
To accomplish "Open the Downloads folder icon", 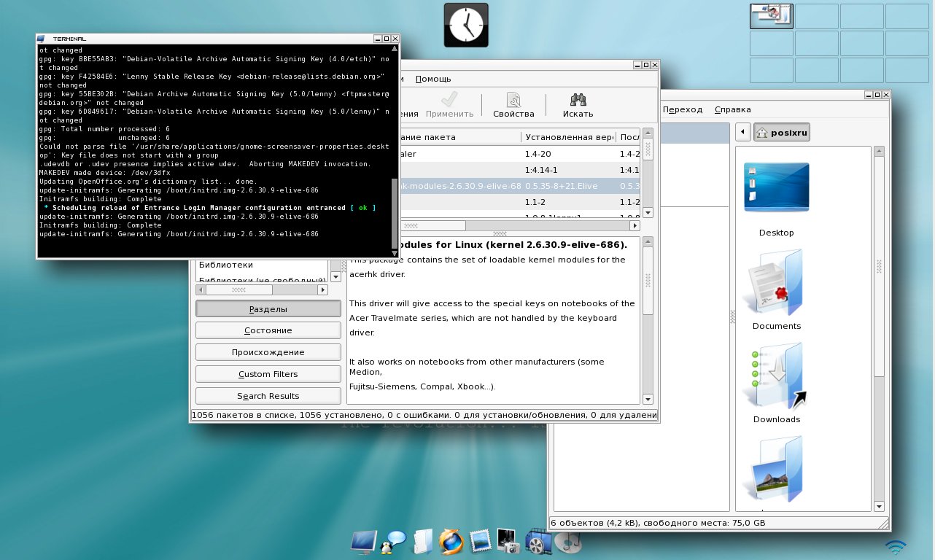I will click(776, 383).
